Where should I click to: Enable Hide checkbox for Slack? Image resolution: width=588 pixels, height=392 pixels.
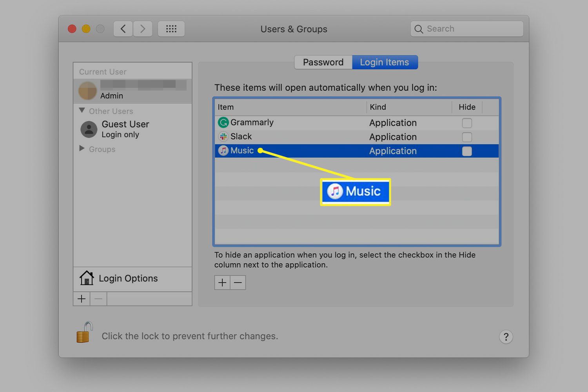(x=467, y=137)
